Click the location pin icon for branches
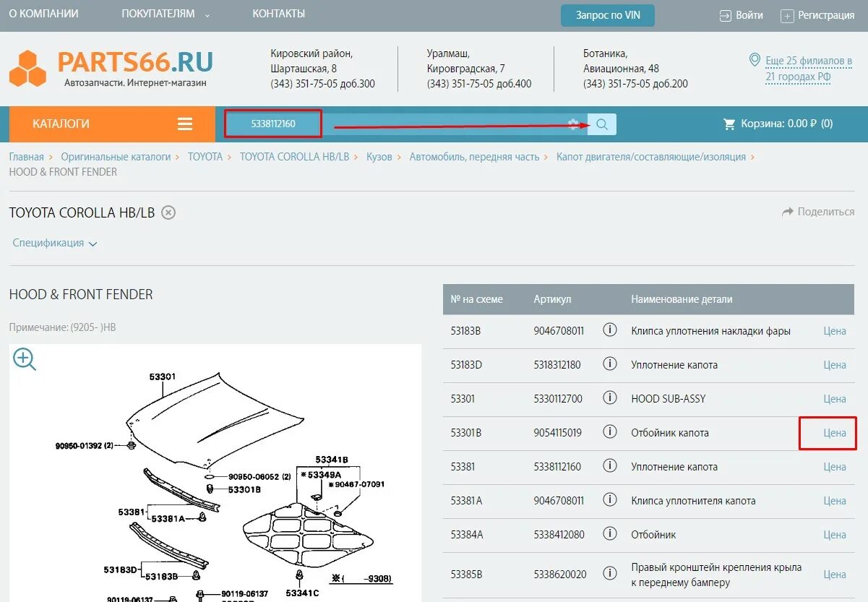868x602 pixels. (x=755, y=60)
